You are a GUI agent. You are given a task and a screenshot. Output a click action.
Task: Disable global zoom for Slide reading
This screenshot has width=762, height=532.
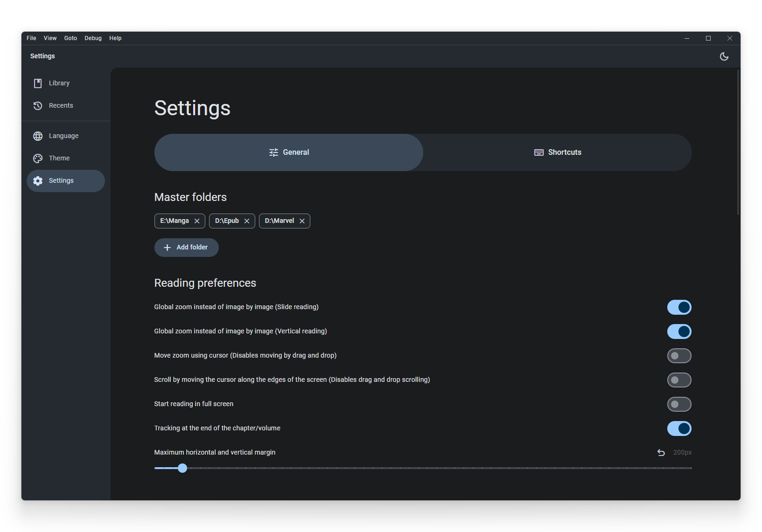[x=679, y=307]
